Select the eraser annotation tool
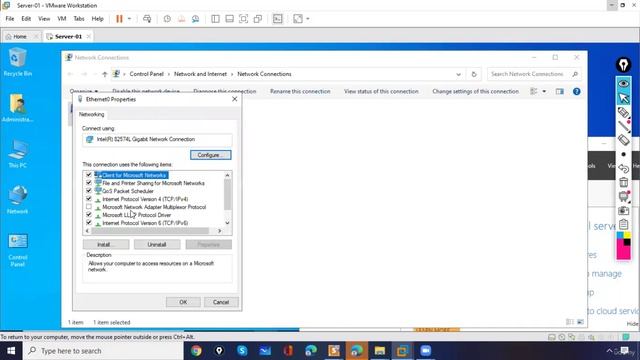Image resolution: width=640 pixels, height=360 pixels. tap(623, 140)
